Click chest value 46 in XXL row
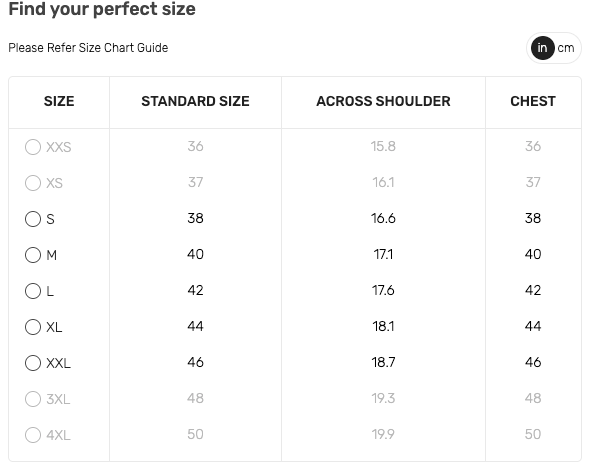This screenshot has width=594, height=471. [x=533, y=362]
